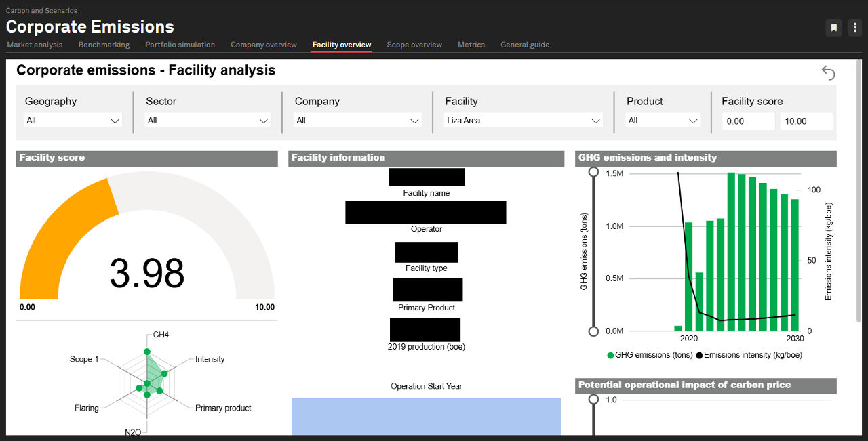
Task: Click the bookmark icon in header
Action: point(833,28)
